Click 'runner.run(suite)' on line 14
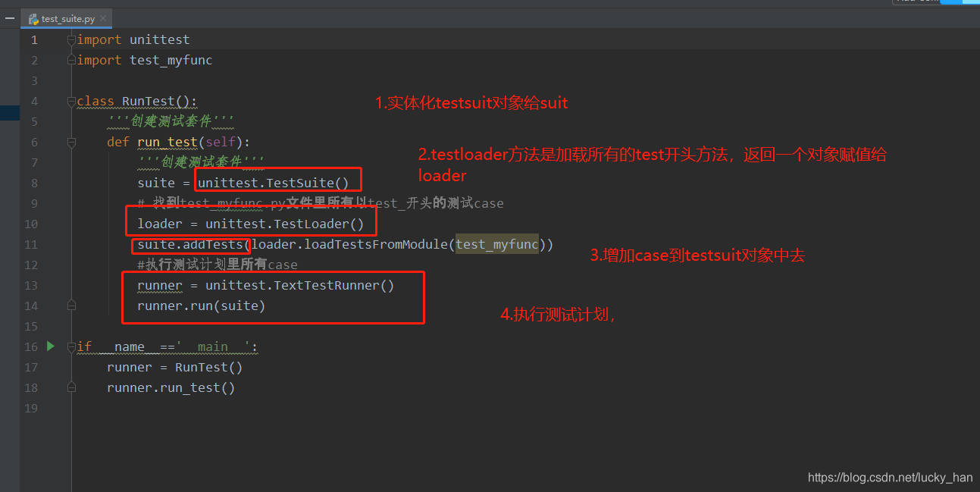The width and height of the screenshot is (980, 492). 202,306
